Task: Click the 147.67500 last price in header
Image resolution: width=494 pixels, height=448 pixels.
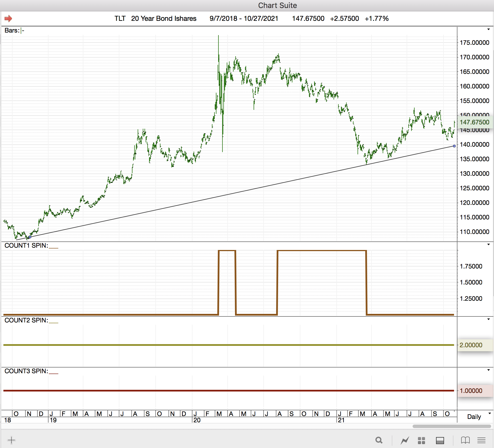Action: pos(308,19)
